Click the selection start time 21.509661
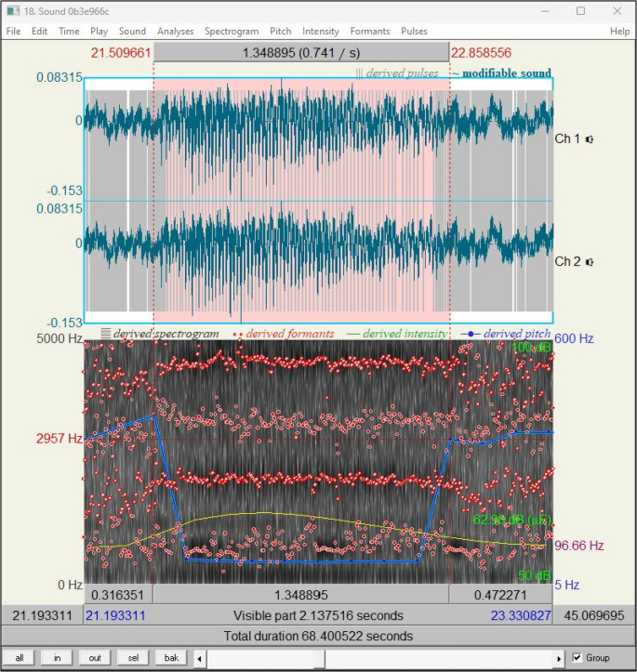 pos(121,53)
